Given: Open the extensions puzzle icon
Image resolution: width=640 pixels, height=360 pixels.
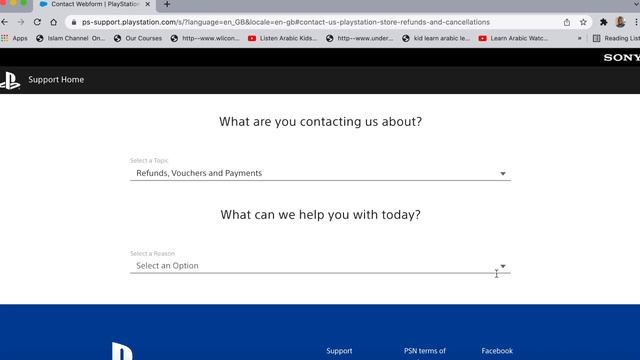Looking at the screenshot, I should [603, 22].
